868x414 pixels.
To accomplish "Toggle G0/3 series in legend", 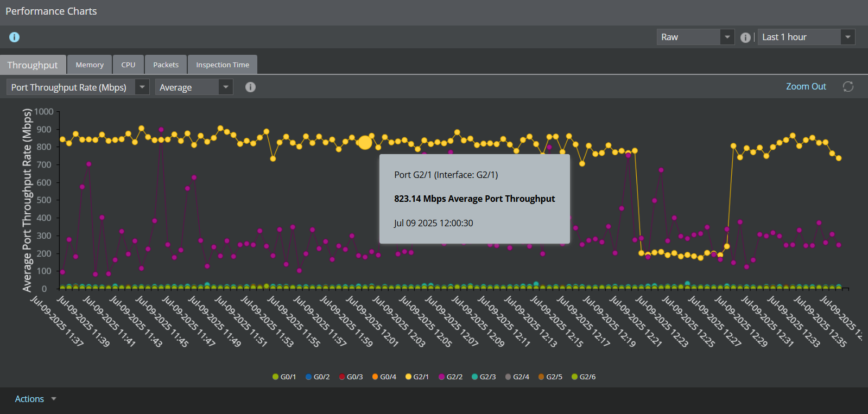I will point(351,377).
